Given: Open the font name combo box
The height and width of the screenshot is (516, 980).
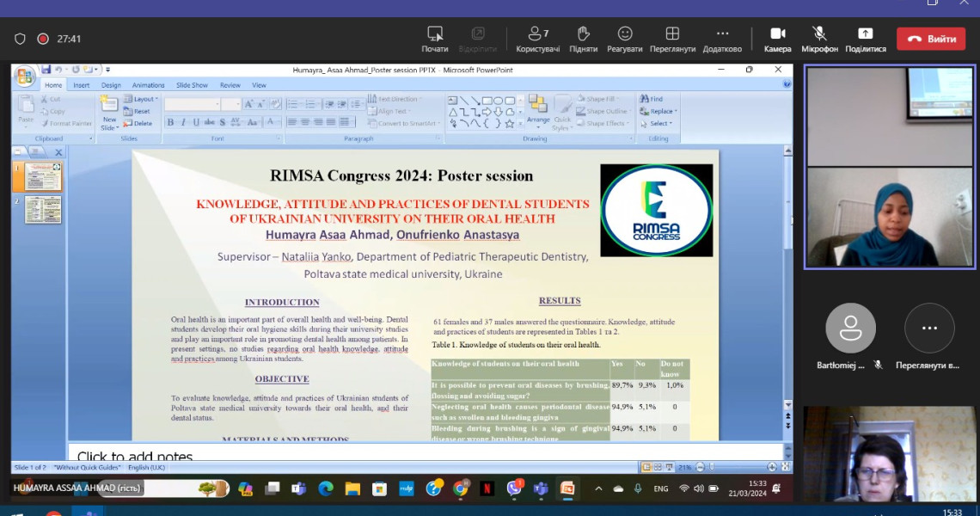Looking at the screenshot, I should pyautogui.click(x=193, y=104).
